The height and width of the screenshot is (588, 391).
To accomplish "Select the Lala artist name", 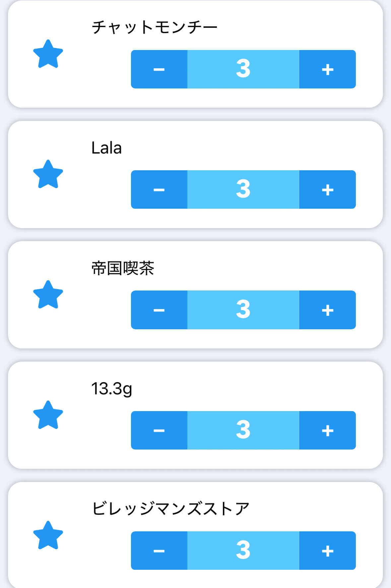I will [x=106, y=148].
